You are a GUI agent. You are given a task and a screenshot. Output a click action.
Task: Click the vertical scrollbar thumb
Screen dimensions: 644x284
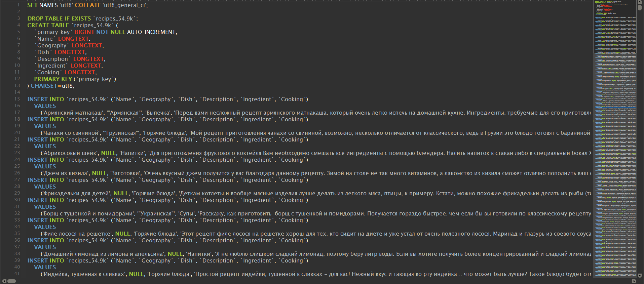(640, 8)
